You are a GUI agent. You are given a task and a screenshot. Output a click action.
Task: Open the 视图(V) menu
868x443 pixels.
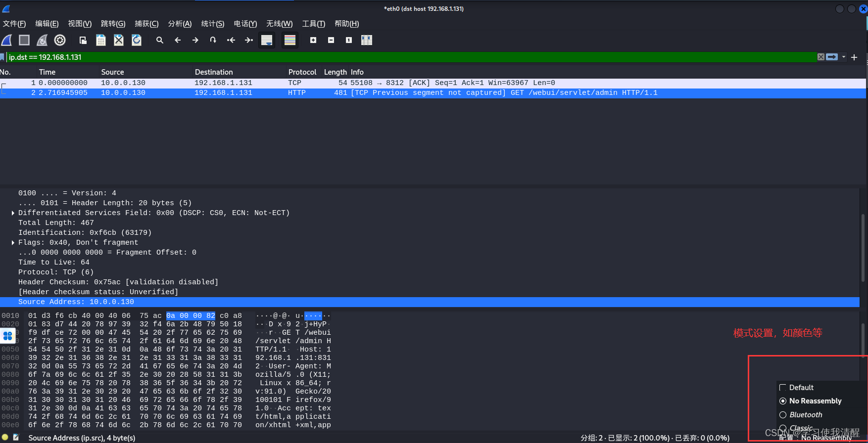point(80,24)
